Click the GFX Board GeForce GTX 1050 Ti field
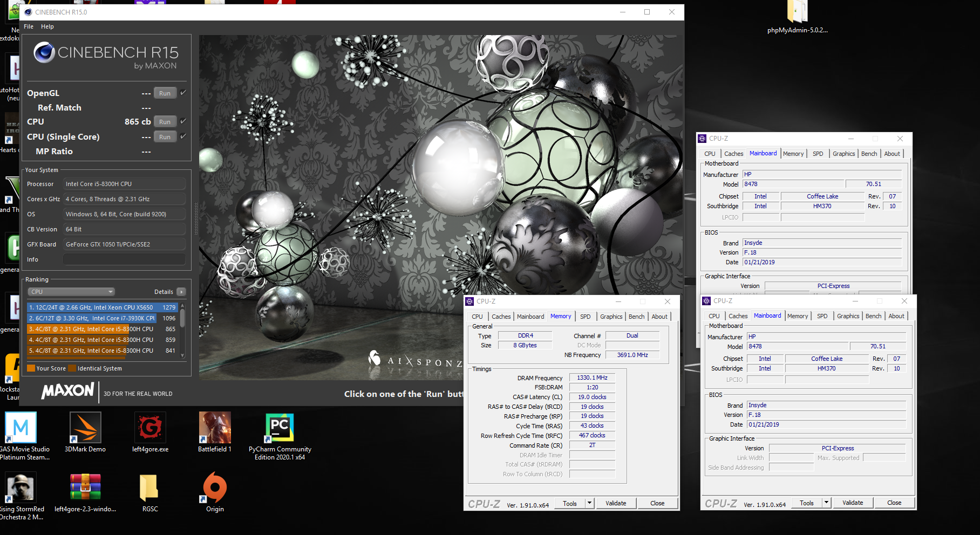Viewport: 980px width, 535px height. (124, 244)
